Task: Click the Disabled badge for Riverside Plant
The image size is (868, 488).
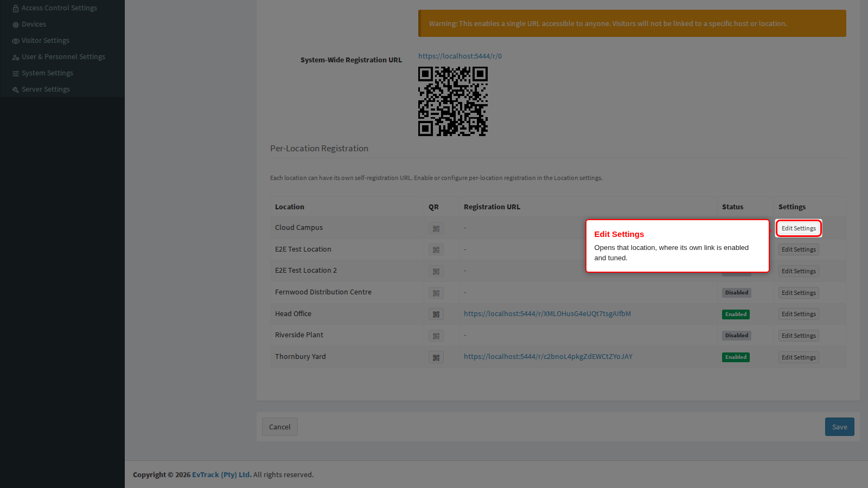Action: coord(737,335)
